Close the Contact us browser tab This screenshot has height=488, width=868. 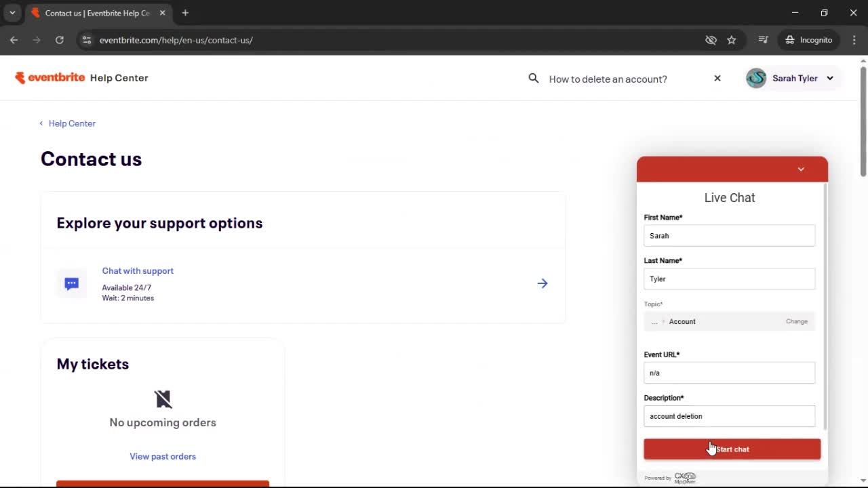pyautogui.click(x=162, y=13)
